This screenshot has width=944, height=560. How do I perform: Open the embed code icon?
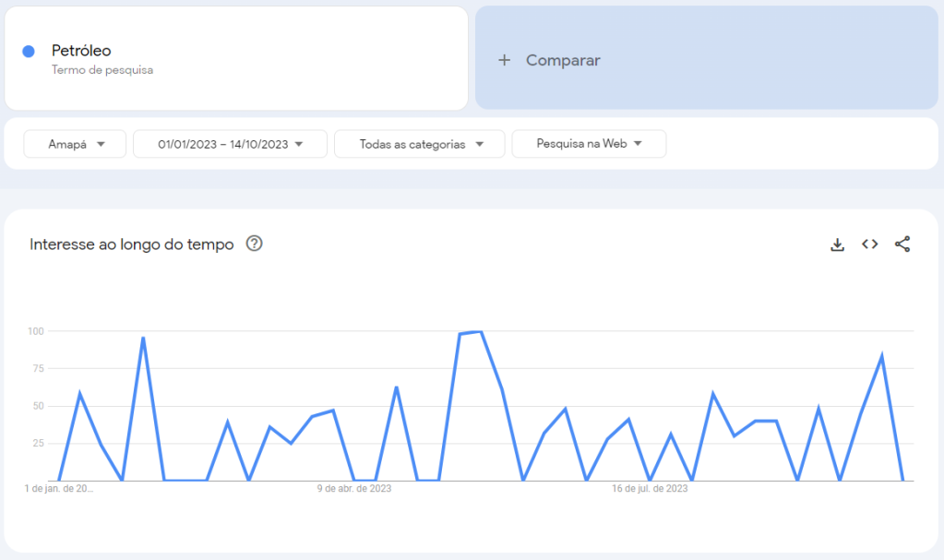(869, 244)
